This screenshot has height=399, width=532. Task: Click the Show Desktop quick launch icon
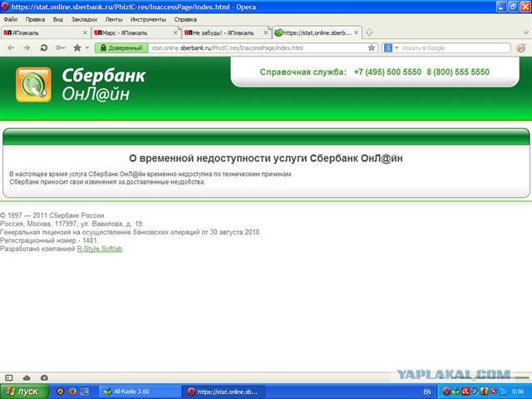(85, 392)
